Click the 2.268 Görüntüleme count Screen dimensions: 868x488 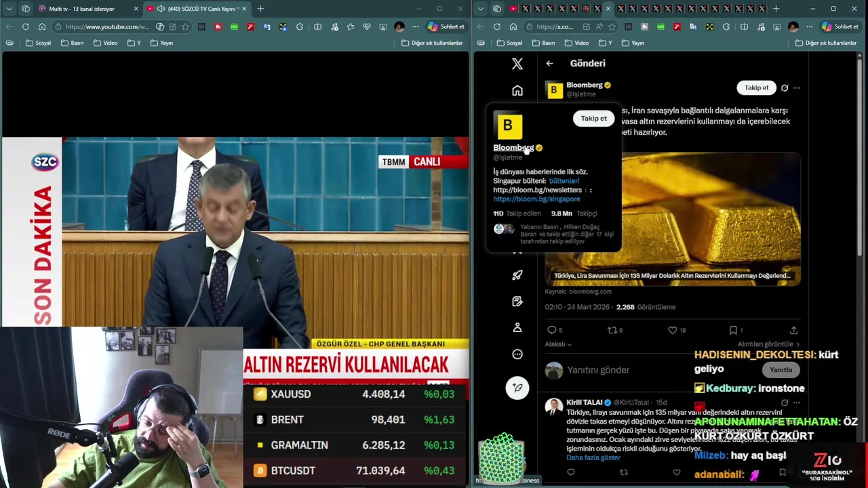(x=646, y=307)
